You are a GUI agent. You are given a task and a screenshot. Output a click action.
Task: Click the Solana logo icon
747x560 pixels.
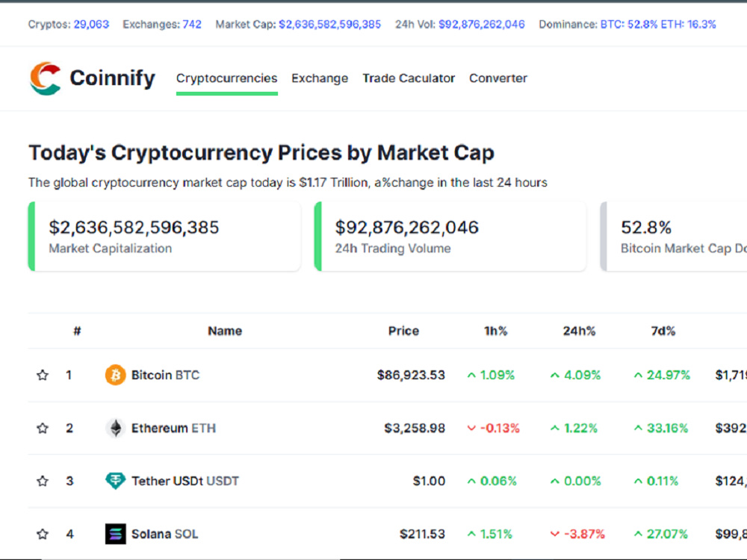tap(115, 534)
